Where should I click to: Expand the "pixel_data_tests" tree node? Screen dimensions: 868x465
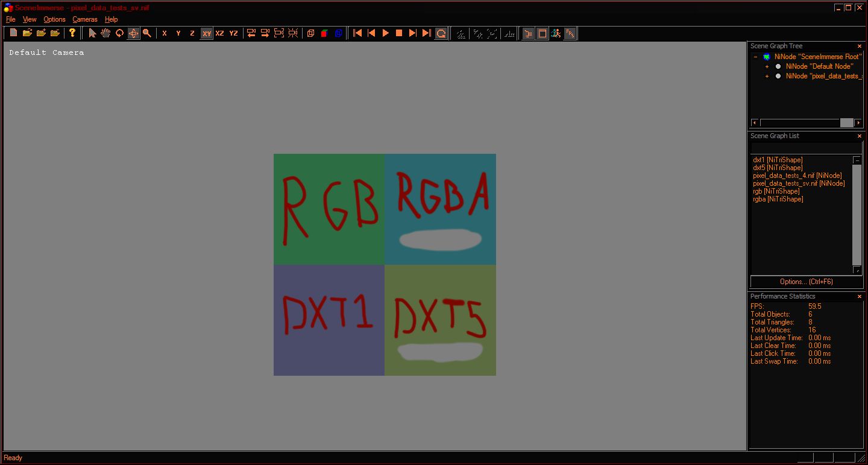pyautogui.click(x=767, y=76)
